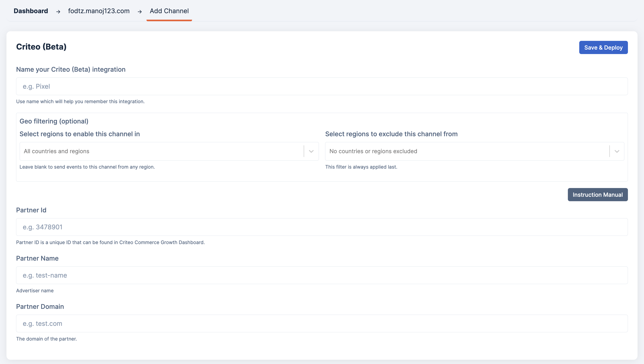Click the arrow icon left of Add Channel
Screen dimensions: 644x364
click(140, 11)
